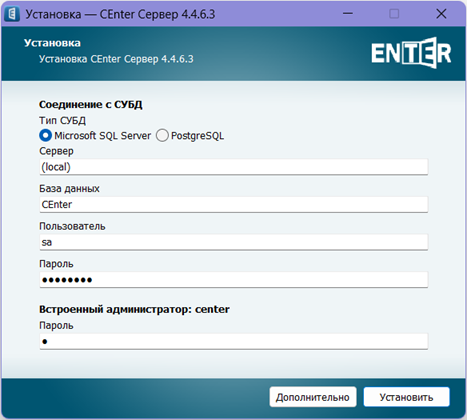Click the База данных label text
Image resolution: width=467 pixels, height=420 pixels.
[69, 189]
